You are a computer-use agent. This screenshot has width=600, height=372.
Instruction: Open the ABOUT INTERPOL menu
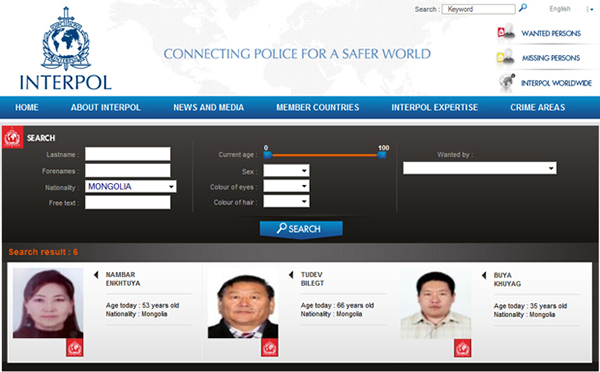(x=106, y=108)
